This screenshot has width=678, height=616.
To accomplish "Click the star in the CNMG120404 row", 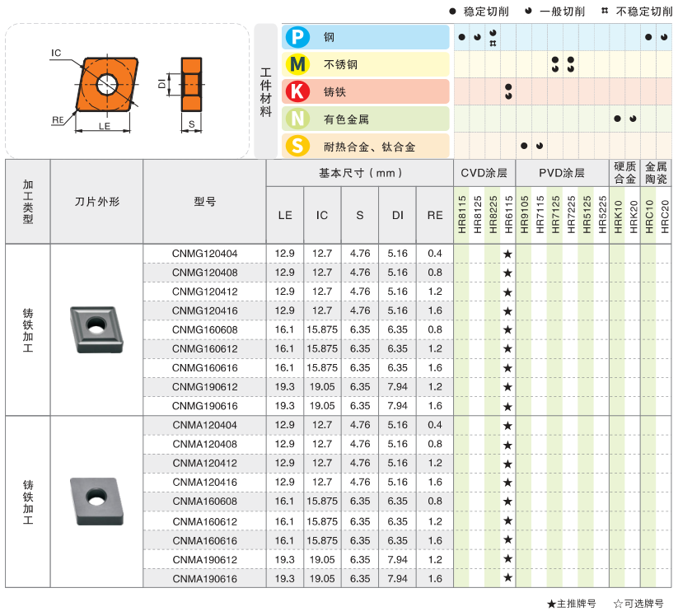I will (x=507, y=254).
